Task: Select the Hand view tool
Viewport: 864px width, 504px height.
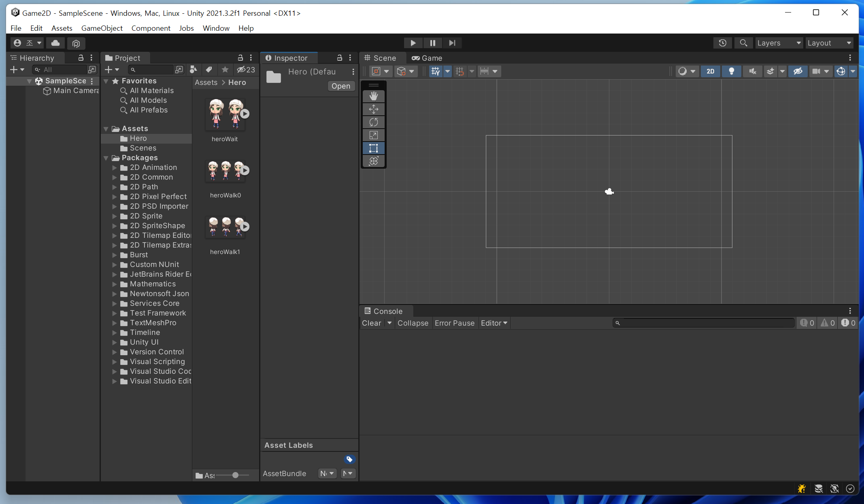Action: (x=373, y=96)
